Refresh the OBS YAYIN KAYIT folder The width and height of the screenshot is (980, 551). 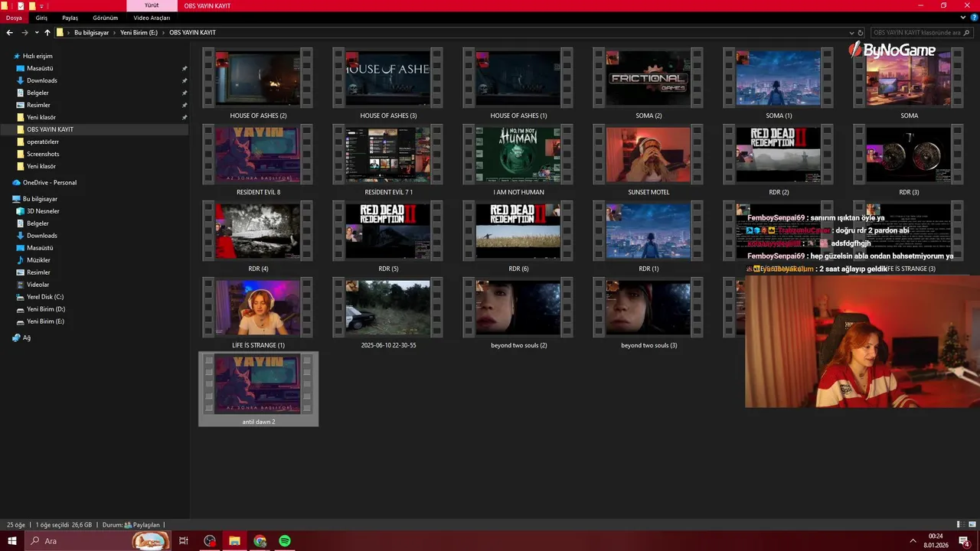[861, 33]
